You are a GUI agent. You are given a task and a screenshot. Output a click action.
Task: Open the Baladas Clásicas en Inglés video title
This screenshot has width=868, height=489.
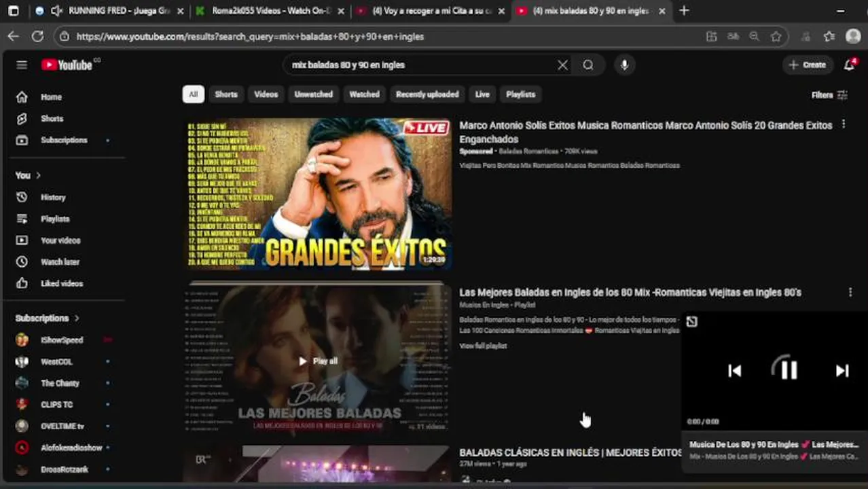(571, 452)
